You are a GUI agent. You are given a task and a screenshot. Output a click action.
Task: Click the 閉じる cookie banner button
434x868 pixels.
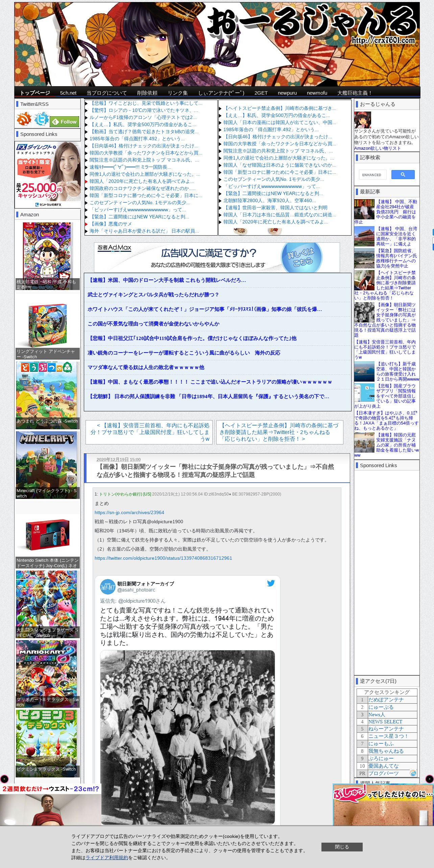point(342,847)
